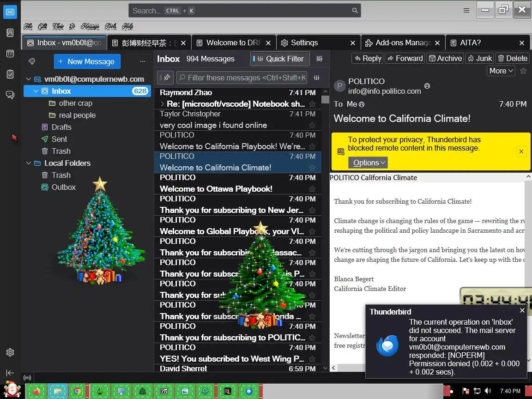The image size is (532, 399).
Task: Open the remote content Options dropdown
Action: (368, 163)
